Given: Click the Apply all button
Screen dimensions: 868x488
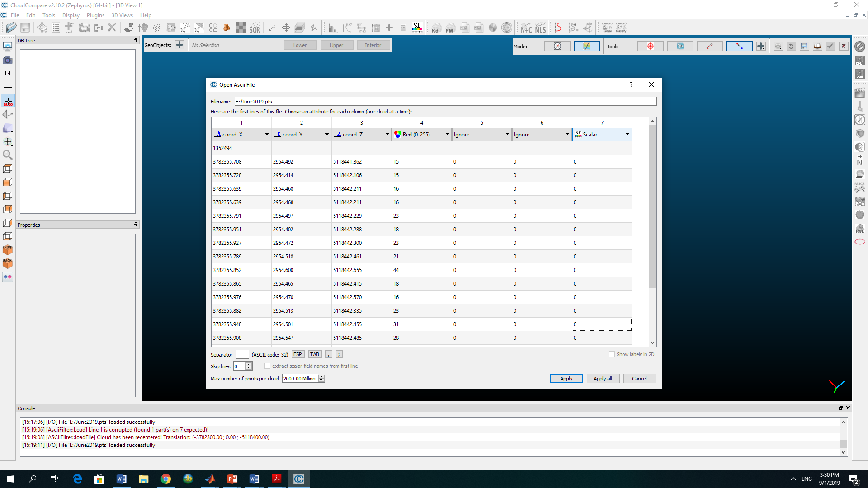Looking at the screenshot, I should (602, 379).
